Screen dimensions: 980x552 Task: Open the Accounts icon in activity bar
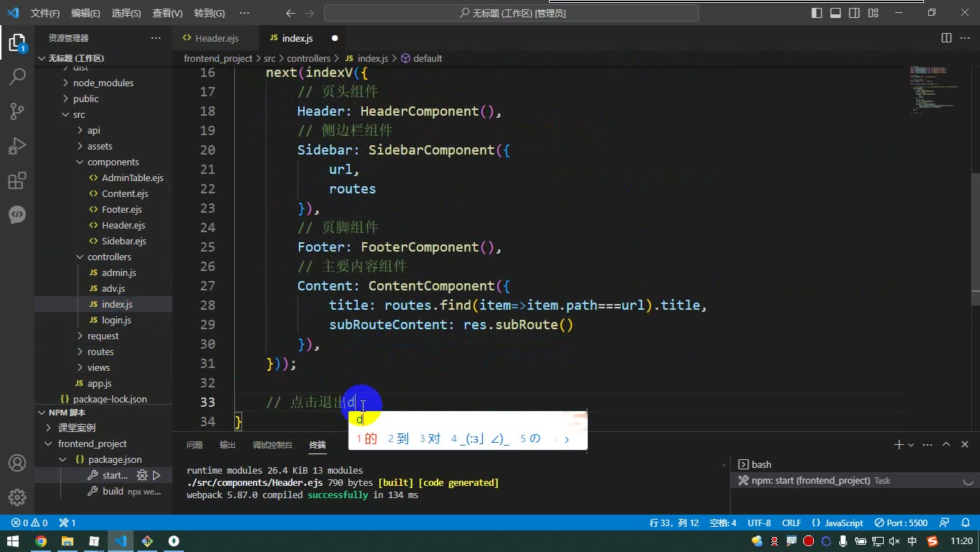pos(17,463)
